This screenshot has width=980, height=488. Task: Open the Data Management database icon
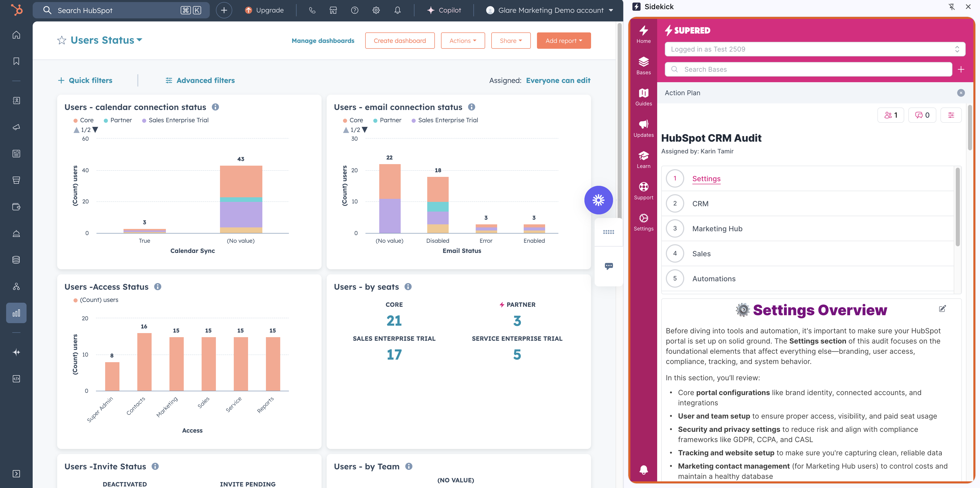[16, 260]
